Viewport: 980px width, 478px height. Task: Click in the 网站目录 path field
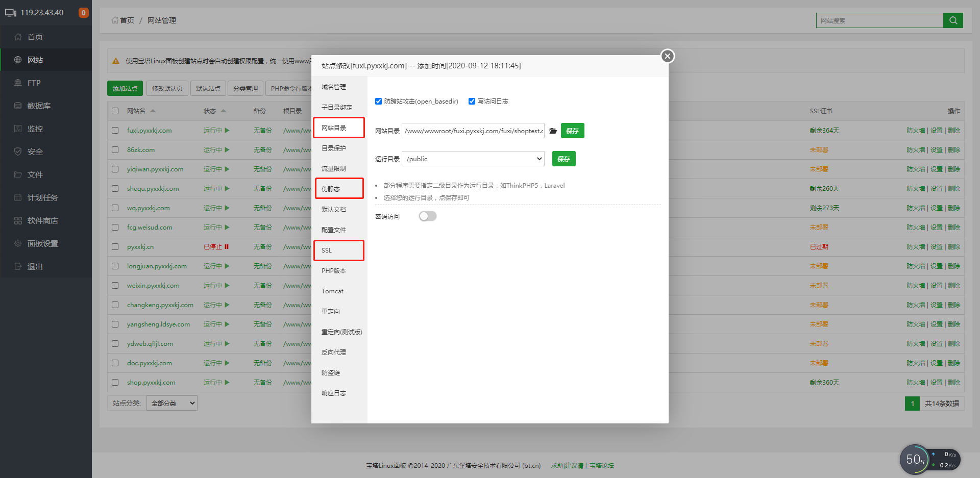473,131
